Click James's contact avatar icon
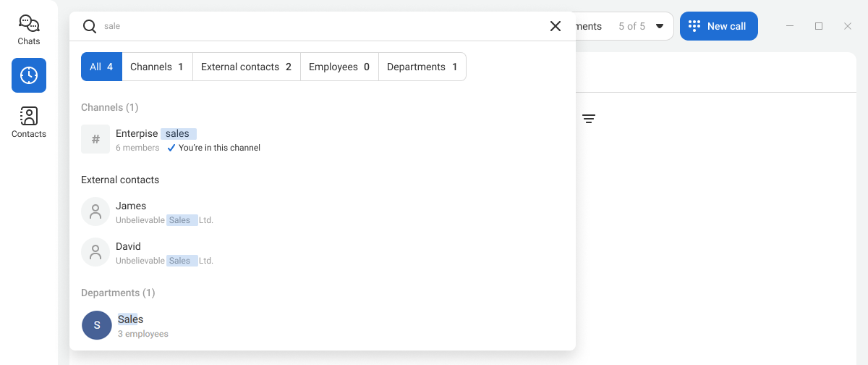This screenshot has width=868, height=365. [95, 211]
